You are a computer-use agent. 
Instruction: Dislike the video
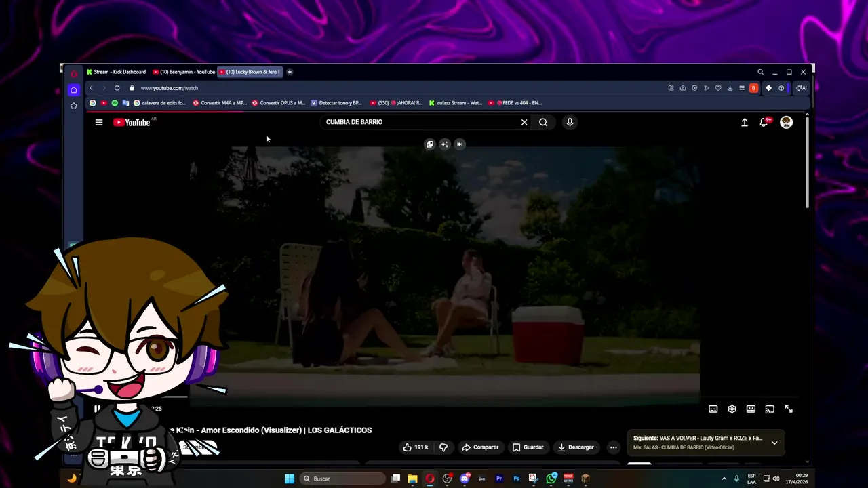click(x=443, y=447)
